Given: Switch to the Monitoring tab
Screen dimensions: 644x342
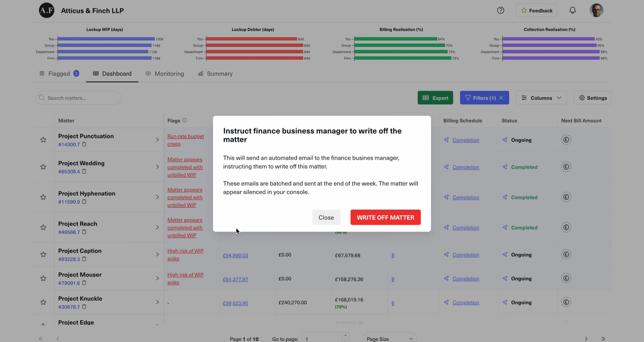Looking at the screenshot, I should pos(165,74).
